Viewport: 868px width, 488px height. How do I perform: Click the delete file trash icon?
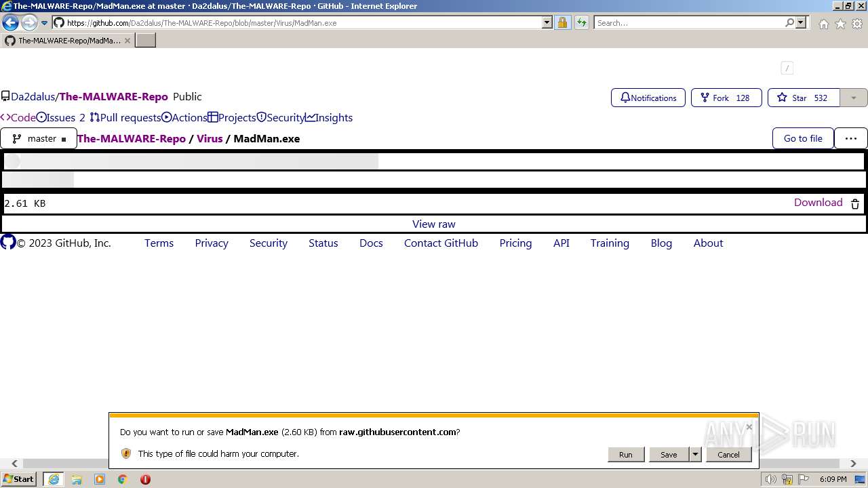pyautogui.click(x=855, y=203)
